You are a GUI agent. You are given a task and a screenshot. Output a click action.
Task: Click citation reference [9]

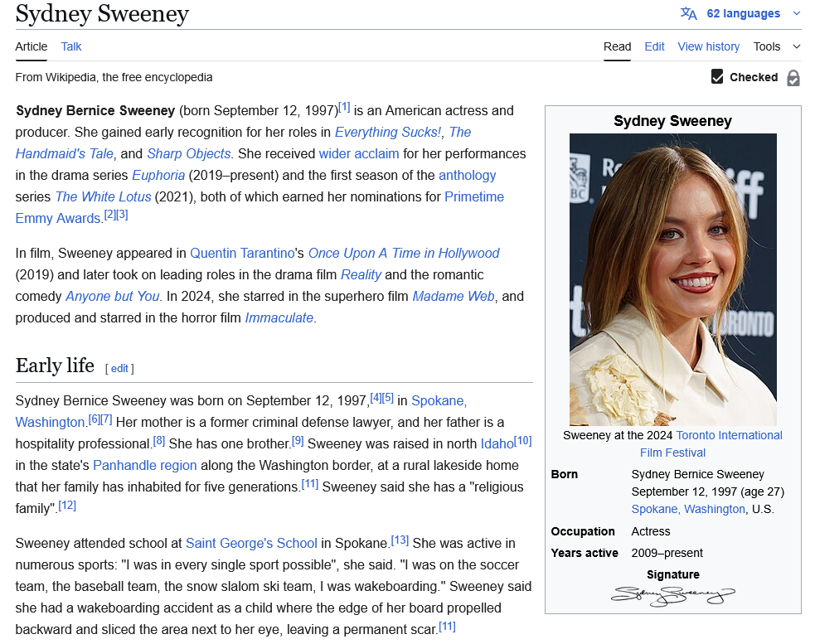click(298, 440)
